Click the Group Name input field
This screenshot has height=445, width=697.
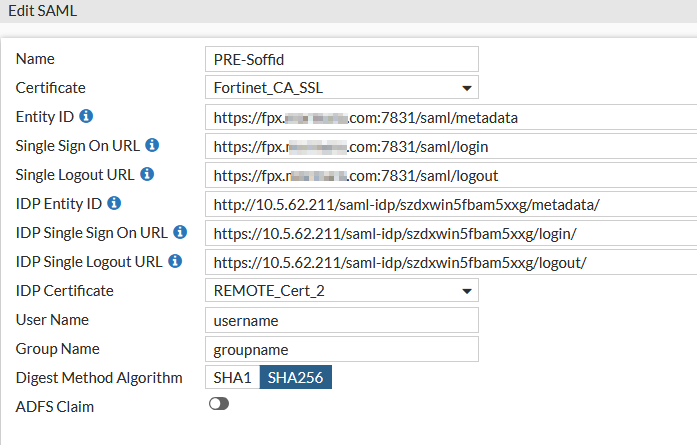pyautogui.click(x=341, y=349)
